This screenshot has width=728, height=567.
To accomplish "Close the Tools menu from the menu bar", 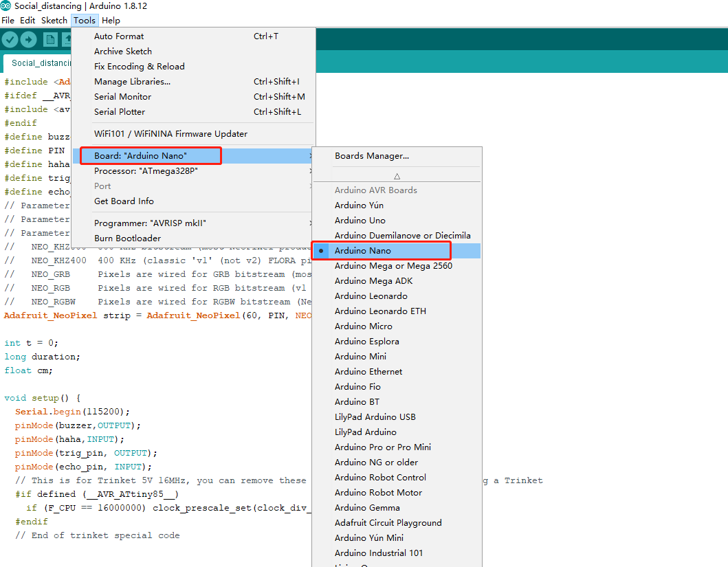I will [85, 21].
